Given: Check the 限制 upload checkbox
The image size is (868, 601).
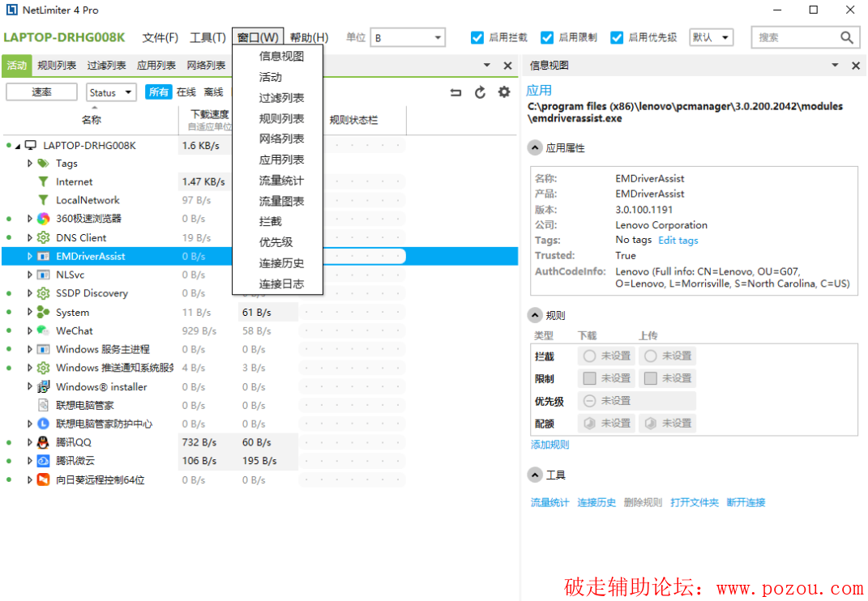Looking at the screenshot, I should click(x=651, y=378).
